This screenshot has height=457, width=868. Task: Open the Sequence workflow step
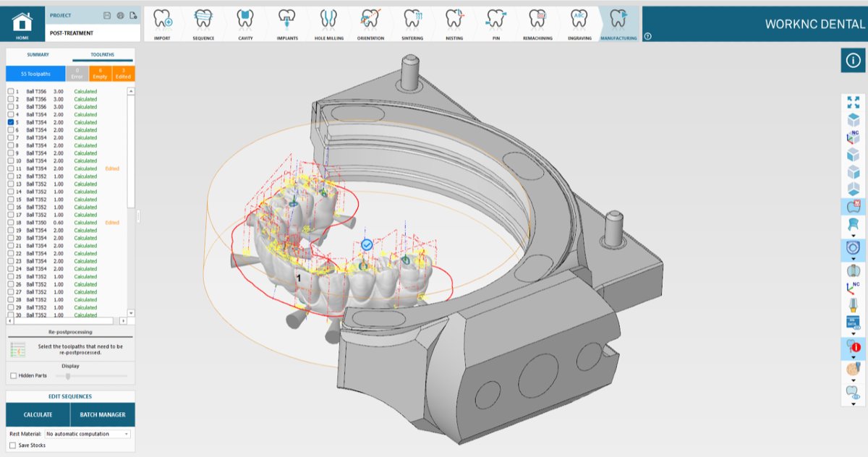pos(203,24)
